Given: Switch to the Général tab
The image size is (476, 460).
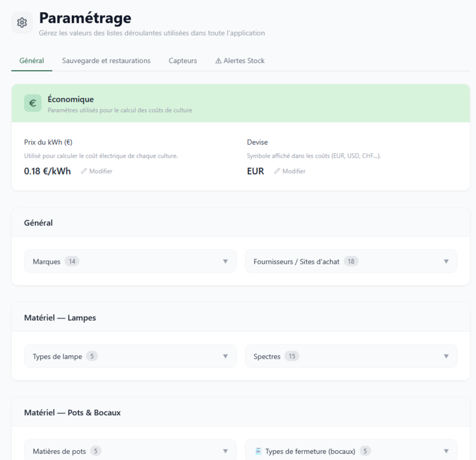Looking at the screenshot, I should tap(31, 61).
